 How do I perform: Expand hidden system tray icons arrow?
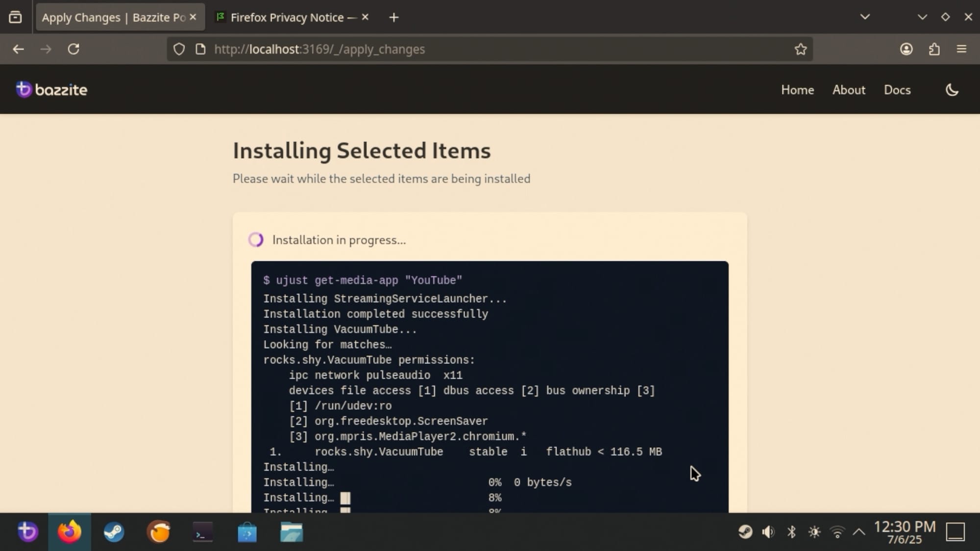[859, 532]
